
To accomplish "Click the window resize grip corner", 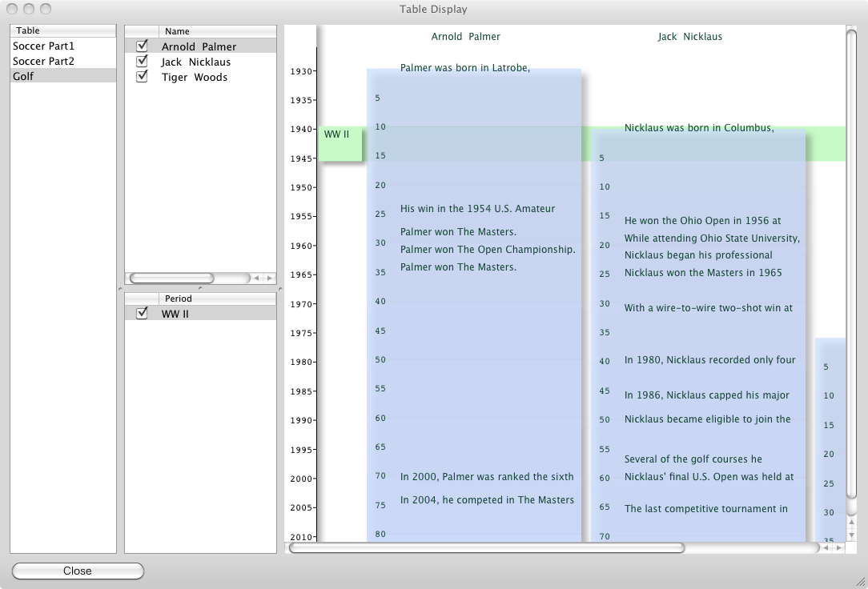I will pyautogui.click(x=860, y=581).
